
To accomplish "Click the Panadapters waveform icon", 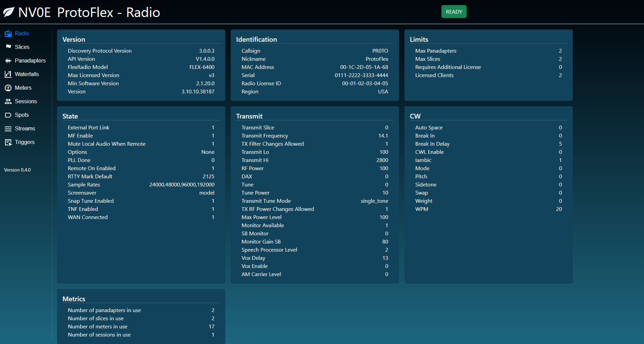I will tap(8, 61).
